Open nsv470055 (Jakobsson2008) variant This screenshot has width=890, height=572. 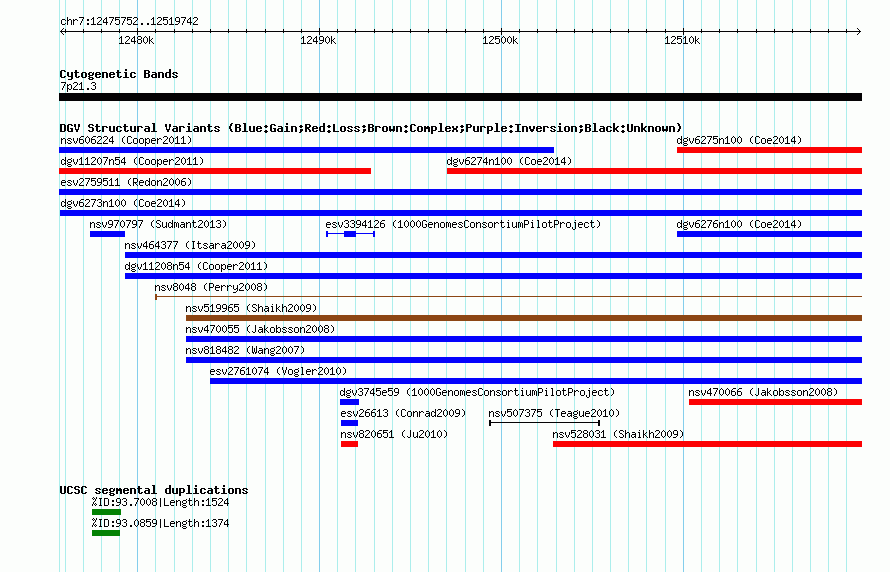click(x=260, y=329)
